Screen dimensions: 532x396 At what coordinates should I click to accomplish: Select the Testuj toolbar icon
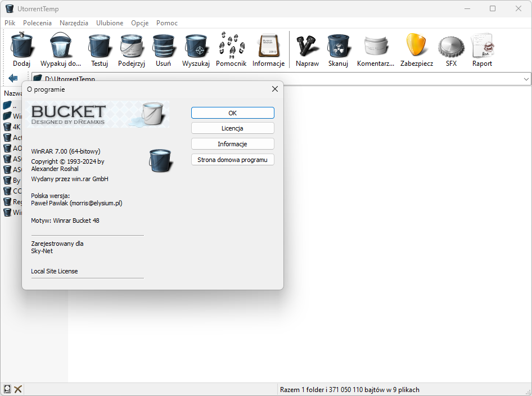pos(100,46)
